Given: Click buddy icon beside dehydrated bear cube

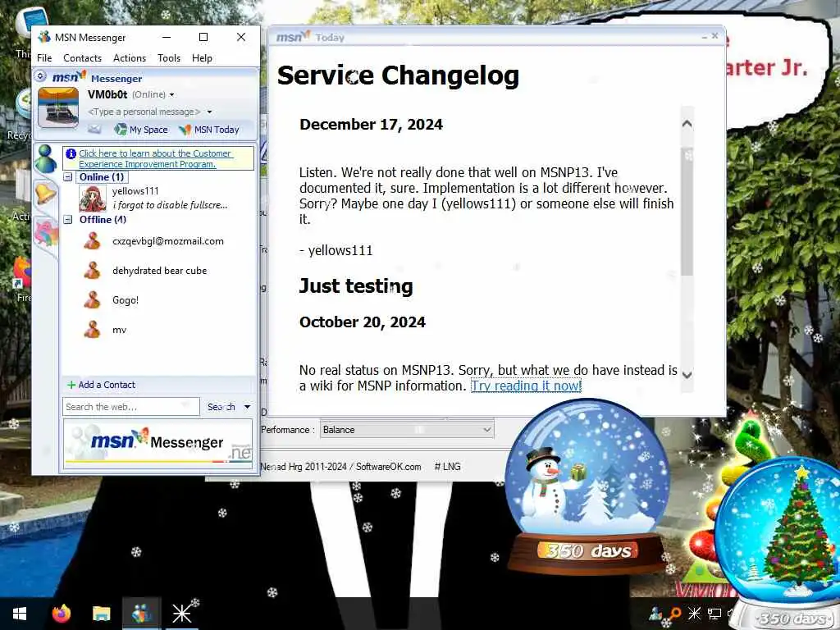Looking at the screenshot, I should [x=92, y=271].
